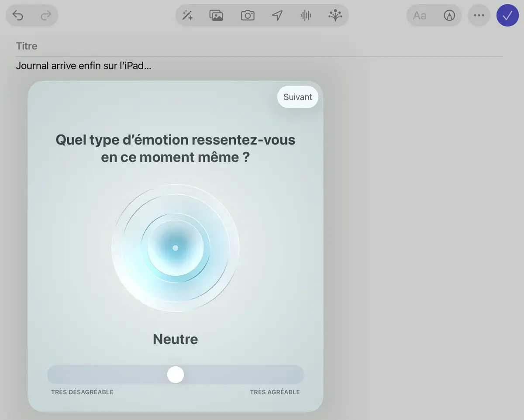The image size is (524, 420).
Task: Open the markup pen tool
Action: 450,15
